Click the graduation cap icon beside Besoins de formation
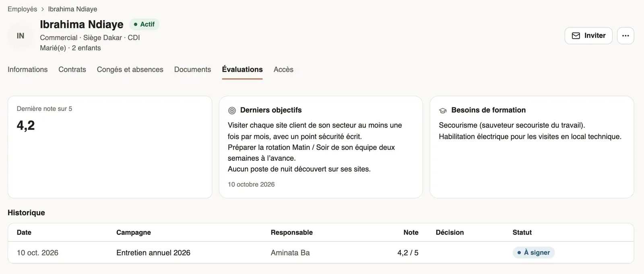644x274 pixels. [x=443, y=110]
